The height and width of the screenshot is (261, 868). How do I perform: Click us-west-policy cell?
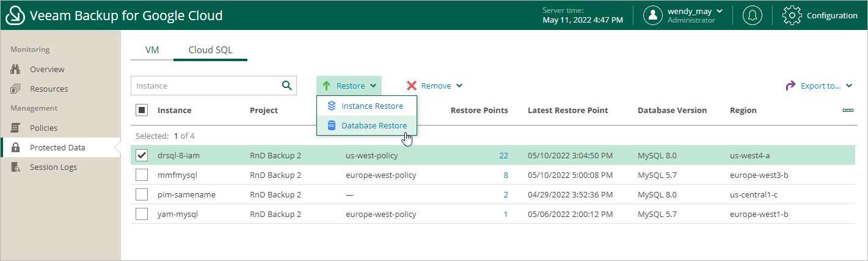click(x=372, y=155)
